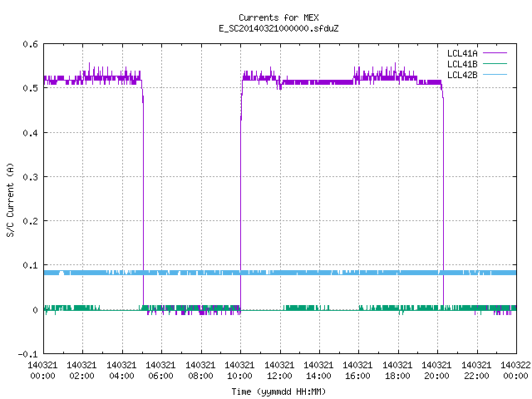Select the E_SC20140321000000.sfduZ file name subtitle

278,28
